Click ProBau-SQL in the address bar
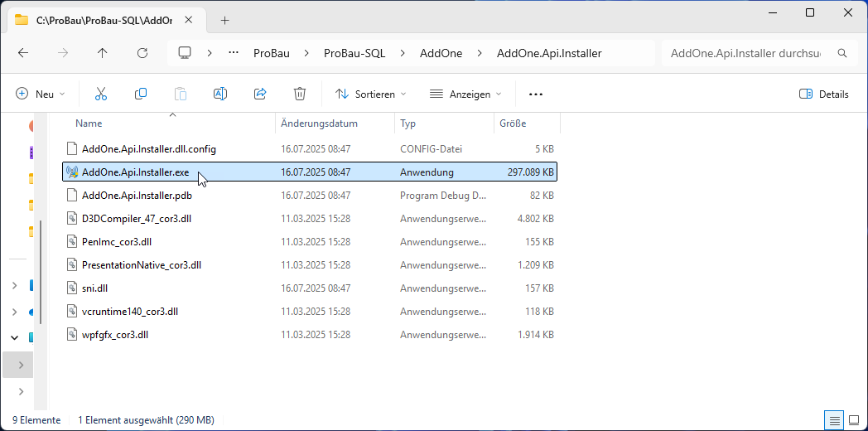This screenshot has width=868, height=431. pos(354,53)
